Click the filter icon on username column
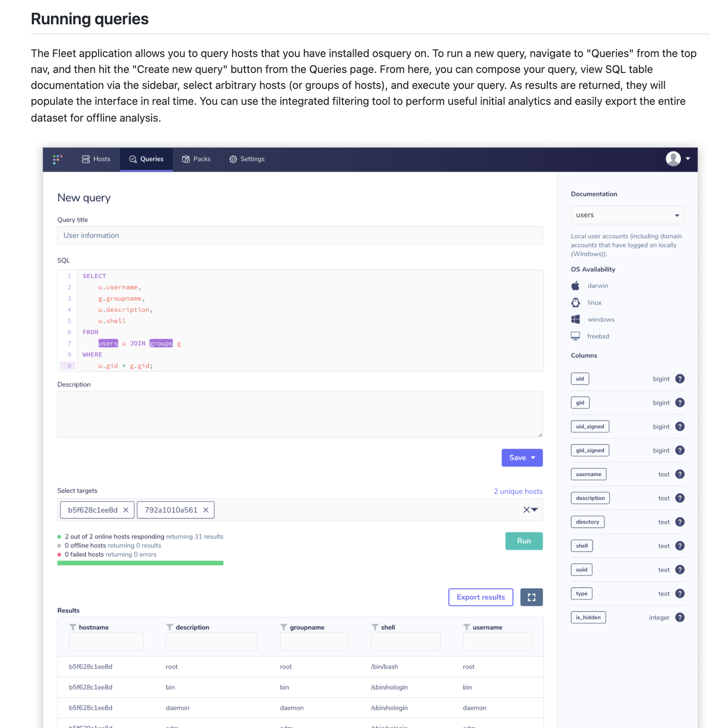Viewport: 716px width, 728px height. click(466, 627)
